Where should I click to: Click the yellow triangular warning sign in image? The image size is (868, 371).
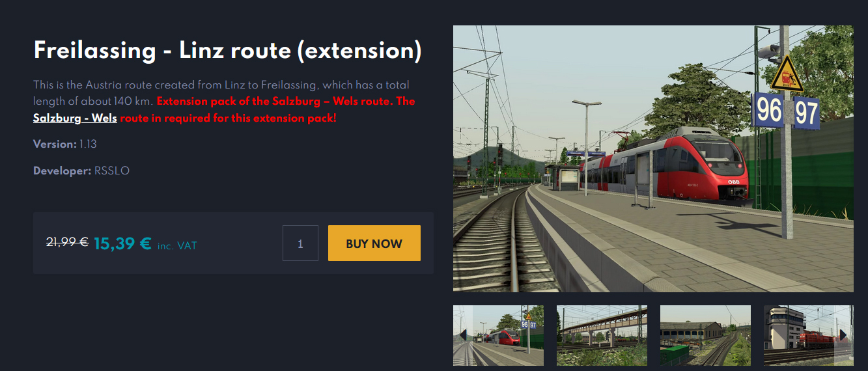pyautogui.click(x=787, y=74)
